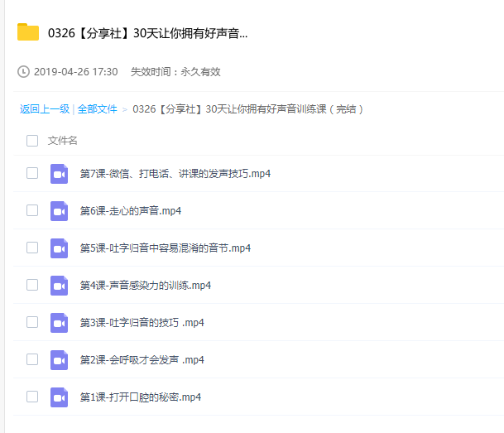Check the box for 第7课-微信、打电话
The image size is (504, 433).
(x=32, y=173)
